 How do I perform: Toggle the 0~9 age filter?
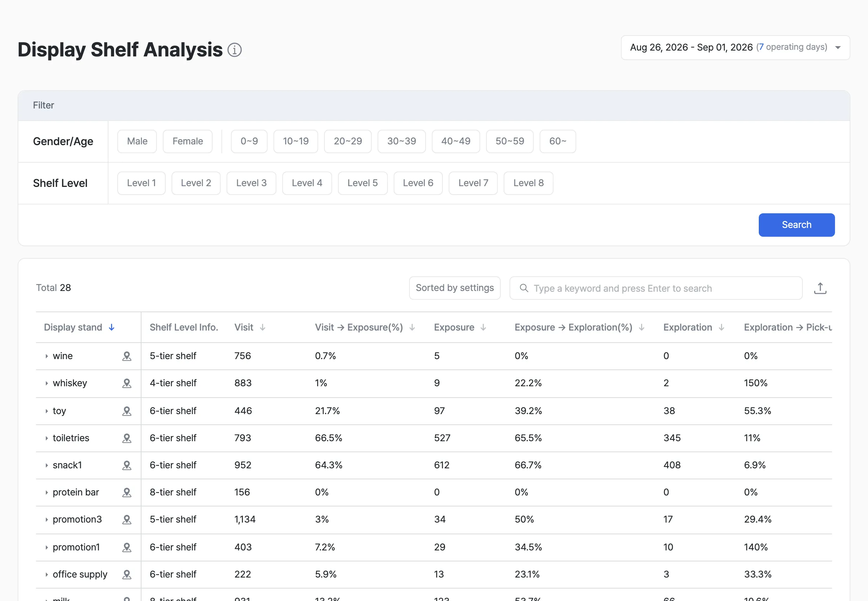[249, 141]
